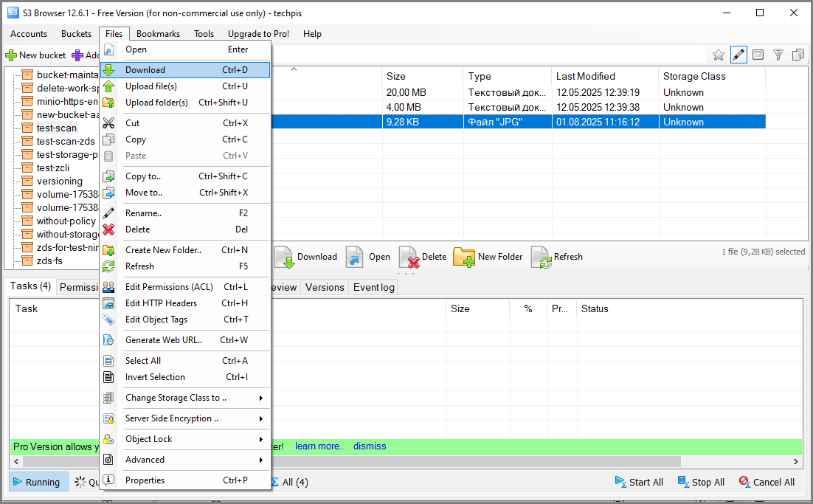Click Refresh button in file toolbar
The width and height of the screenshot is (813, 504).
[557, 257]
